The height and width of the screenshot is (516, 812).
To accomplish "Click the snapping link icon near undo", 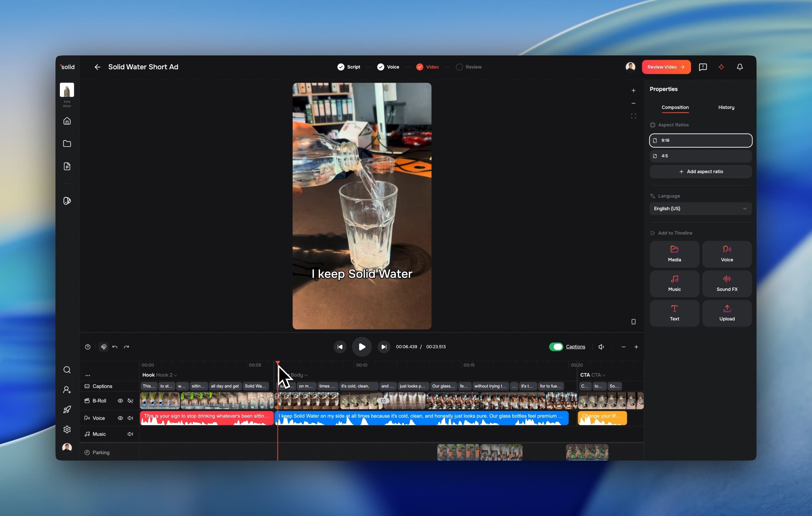I will [104, 347].
